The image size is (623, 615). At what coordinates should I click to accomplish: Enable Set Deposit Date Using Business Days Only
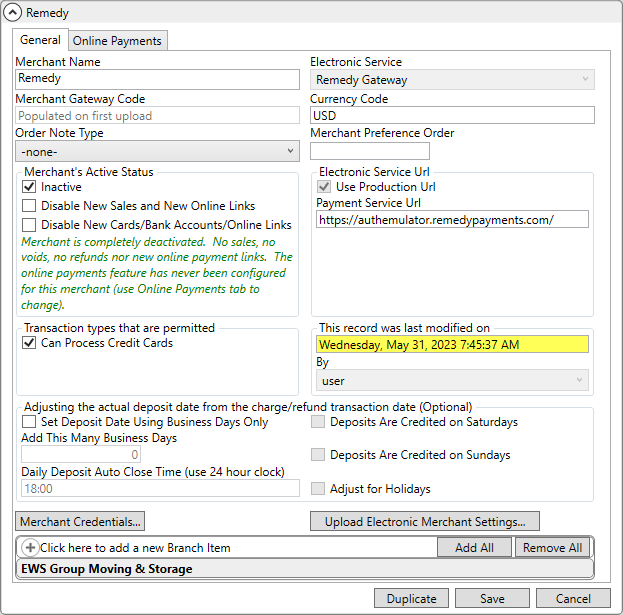tap(29, 422)
